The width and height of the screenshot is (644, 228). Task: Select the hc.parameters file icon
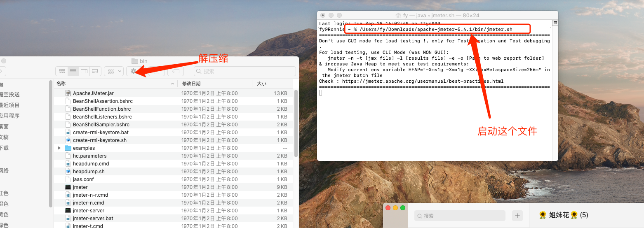coord(68,156)
